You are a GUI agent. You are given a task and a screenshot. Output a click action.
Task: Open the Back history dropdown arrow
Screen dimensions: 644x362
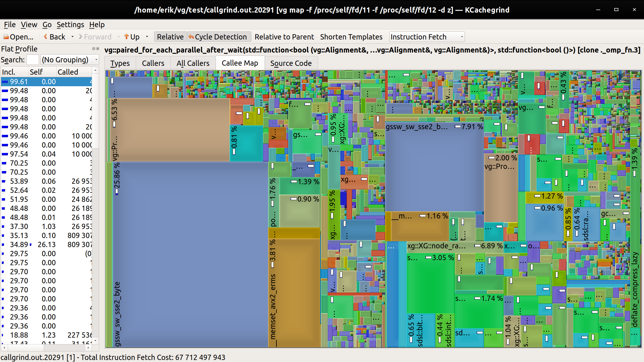click(73, 37)
